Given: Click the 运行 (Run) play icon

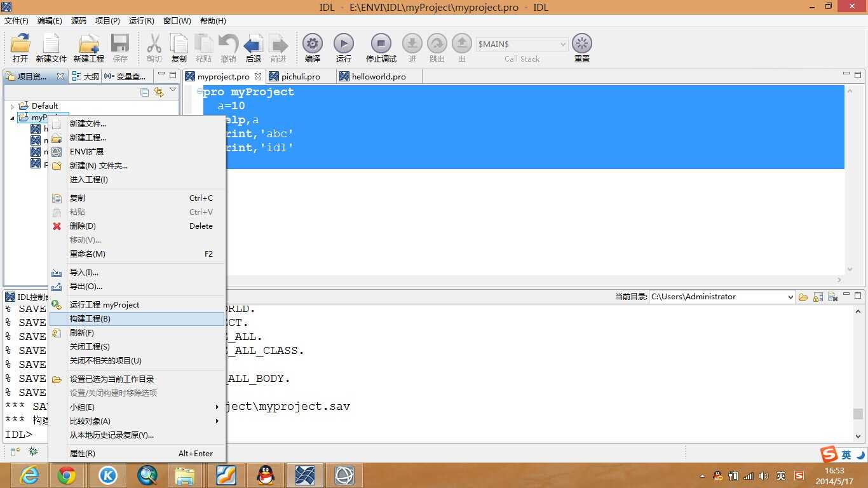Looking at the screenshot, I should pos(344,44).
